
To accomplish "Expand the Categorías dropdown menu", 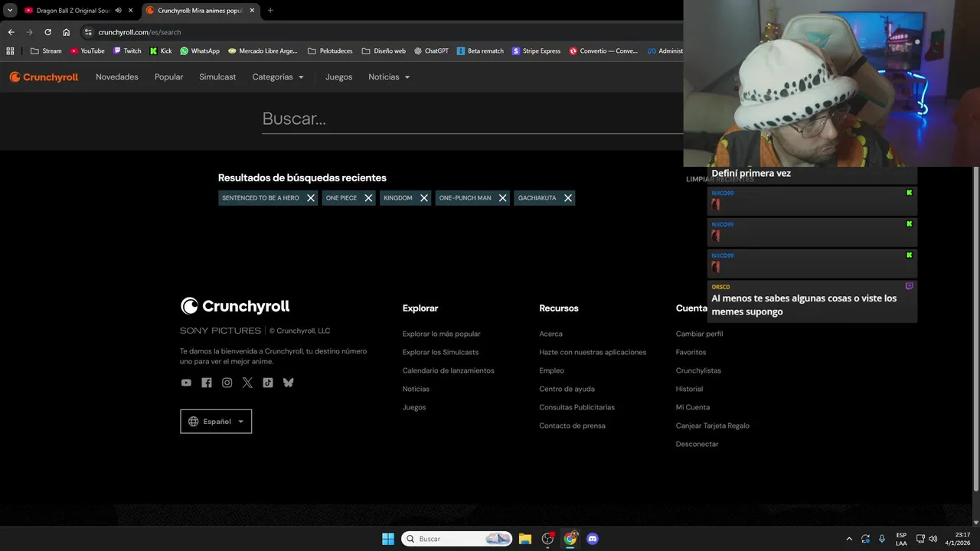I will (x=278, y=77).
